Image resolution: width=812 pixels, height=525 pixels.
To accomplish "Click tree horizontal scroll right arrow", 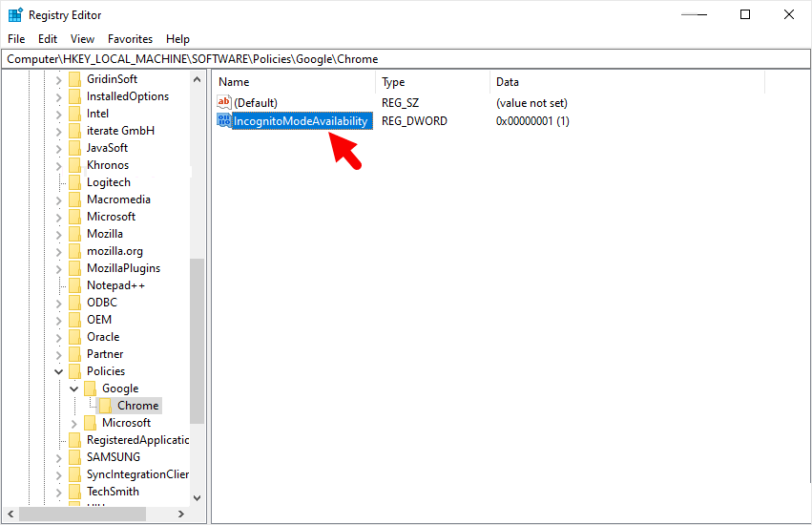I will click(x=180, y=514).
